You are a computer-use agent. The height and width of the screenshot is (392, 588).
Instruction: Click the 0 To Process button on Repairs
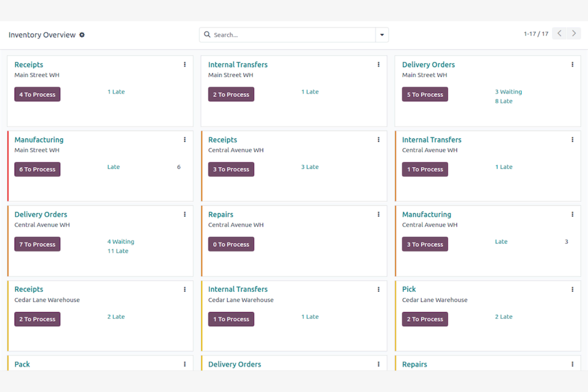point(231,244)
